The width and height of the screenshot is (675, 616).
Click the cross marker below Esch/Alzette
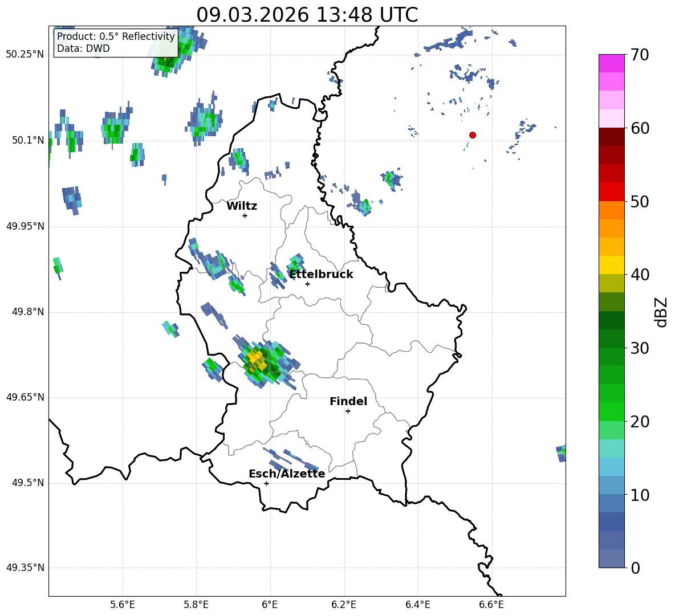(266, 483)
